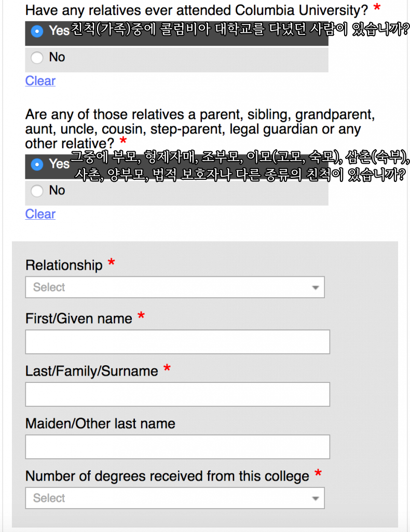Click the First/Given name label text

[79, 318]
